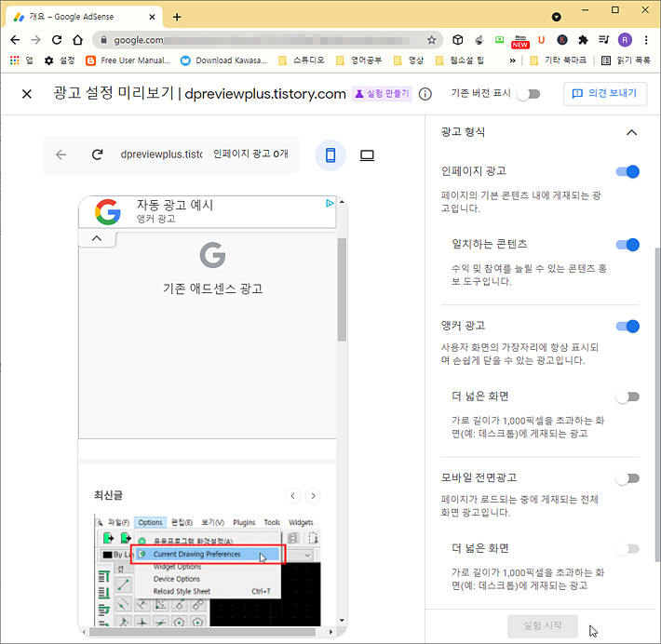Reload the browser page

pos(57,40)
